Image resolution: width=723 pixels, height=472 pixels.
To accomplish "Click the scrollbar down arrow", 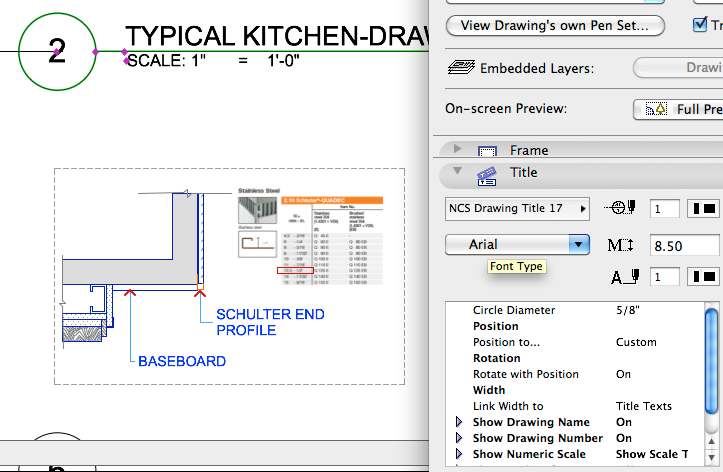I will pyautogui.click(x=711, y=457).
